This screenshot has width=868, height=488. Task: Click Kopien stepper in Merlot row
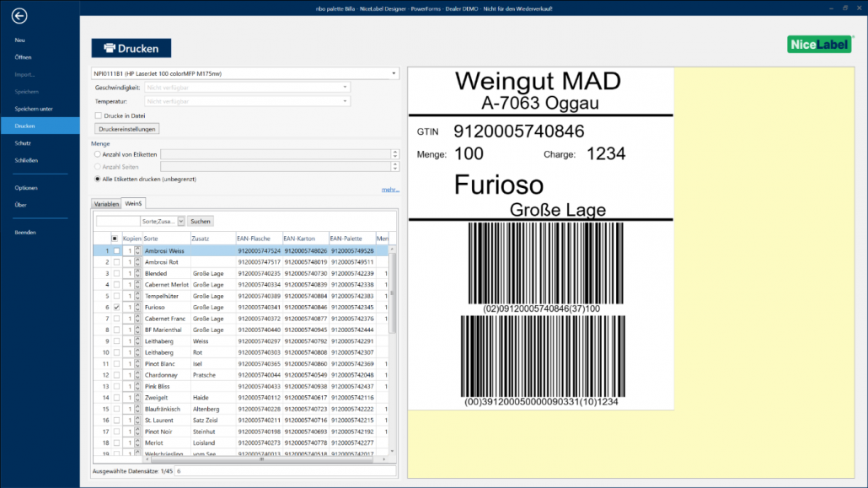[x=137, y=443]
